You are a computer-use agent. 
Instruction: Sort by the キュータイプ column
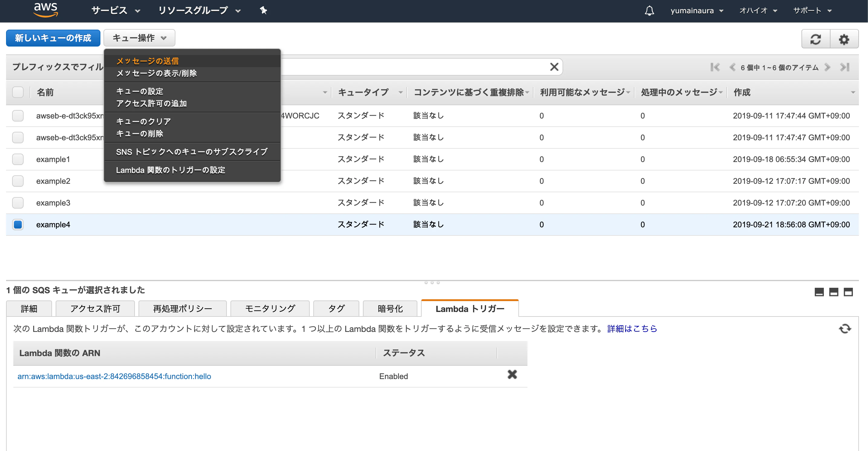coord(369,92)
